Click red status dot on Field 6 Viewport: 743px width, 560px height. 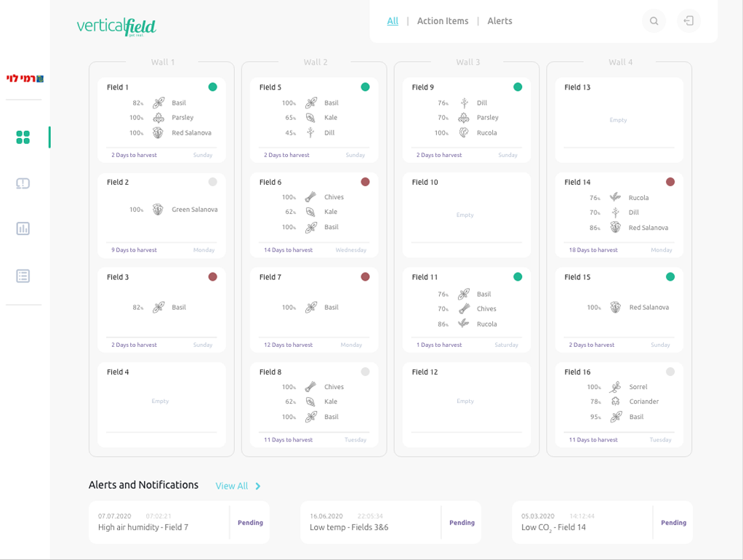pyautogui.click(x=366, y=182)
